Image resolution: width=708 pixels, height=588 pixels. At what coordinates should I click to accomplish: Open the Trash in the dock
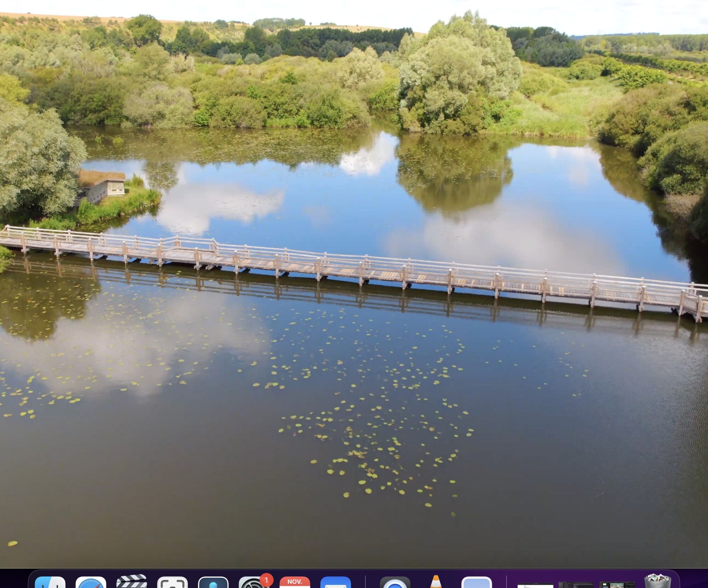657,582
